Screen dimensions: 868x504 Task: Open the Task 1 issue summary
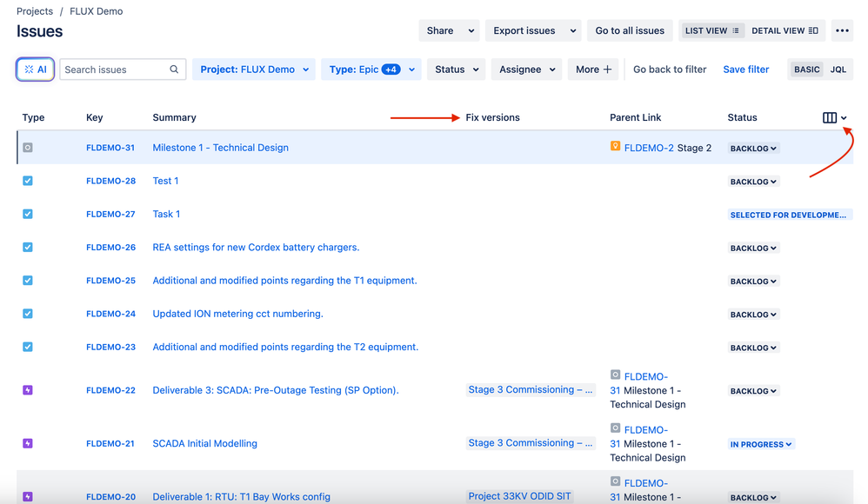tap(166, 214)
